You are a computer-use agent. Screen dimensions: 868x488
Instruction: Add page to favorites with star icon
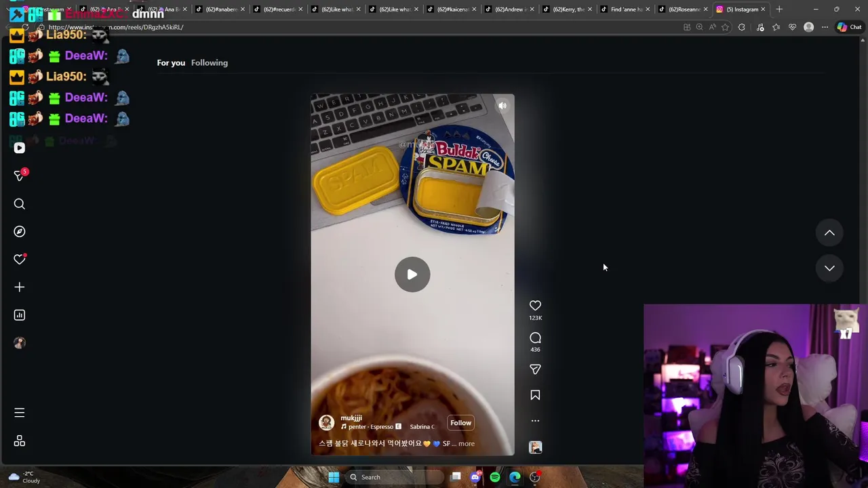click(x=725, y=27)
